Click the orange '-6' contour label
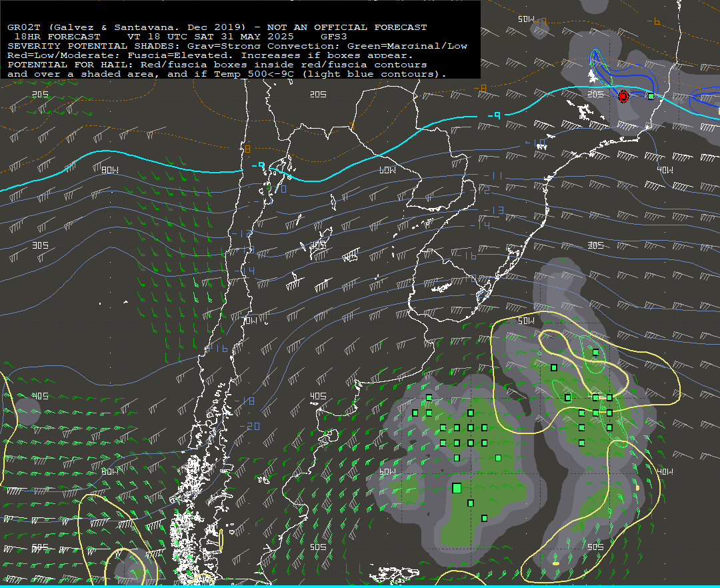The image size is (720, 588). coord(653,21)
